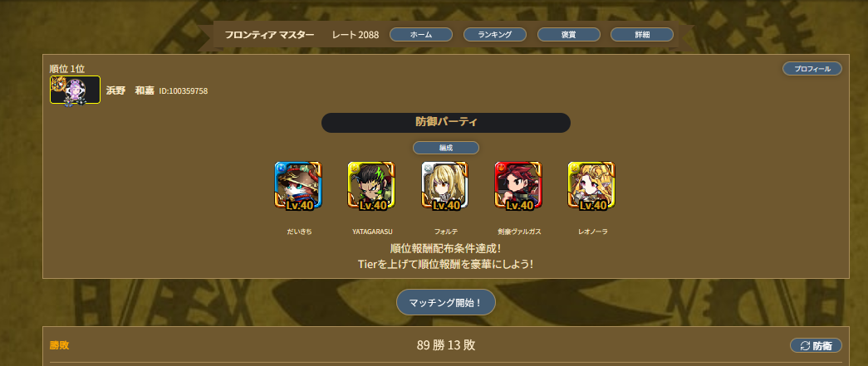Click the フロンティア マスター title text
The width and height of the screenshot is (868, 366).
270,35
